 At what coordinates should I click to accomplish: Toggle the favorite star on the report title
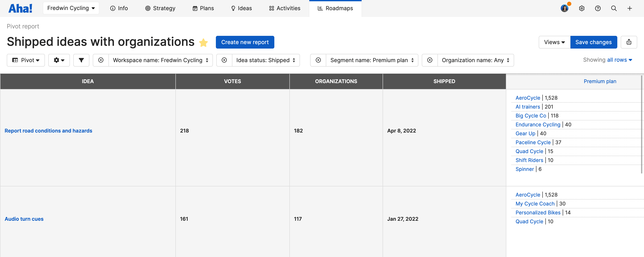[204, 42]
